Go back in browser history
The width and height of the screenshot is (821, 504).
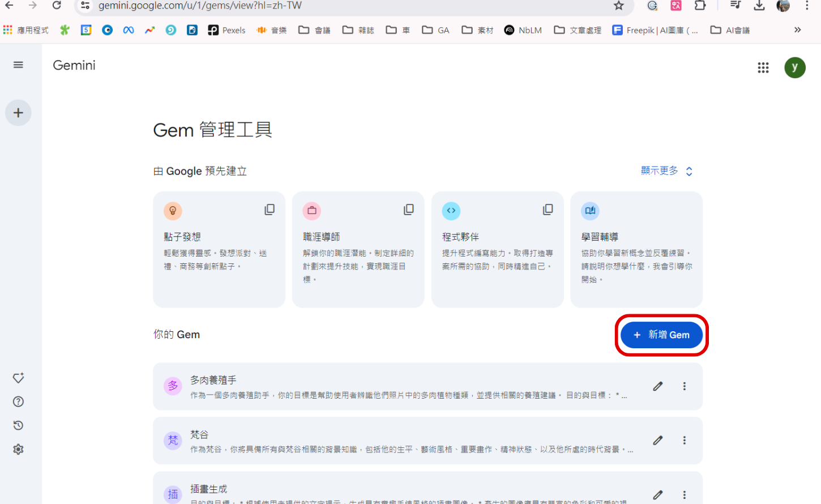(x=10, y=6)
